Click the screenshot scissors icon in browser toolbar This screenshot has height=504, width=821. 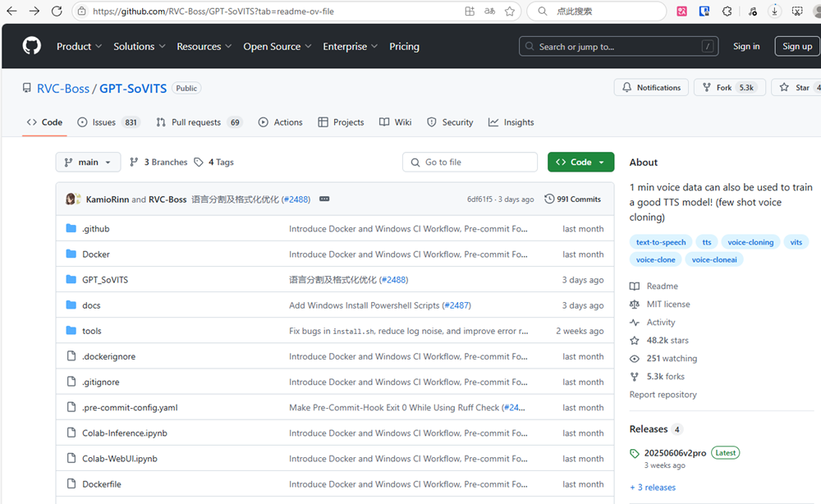[797, 11]
